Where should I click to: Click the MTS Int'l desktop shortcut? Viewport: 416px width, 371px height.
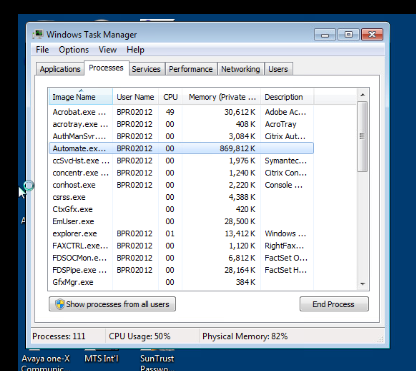pyautogui.click(x=101, y=357)
